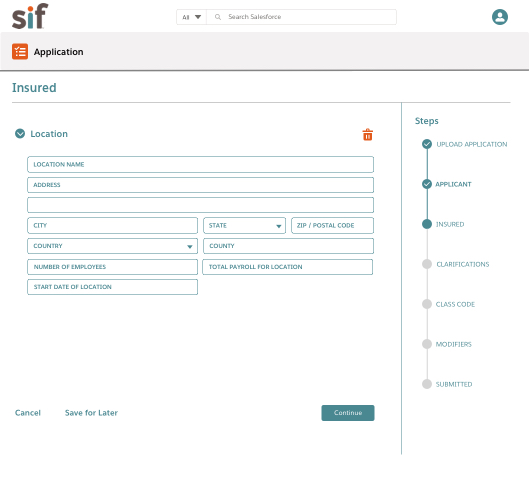Open the user profile avatar icon
This screenshot has height=484, width=529.
tap(500, 17)
